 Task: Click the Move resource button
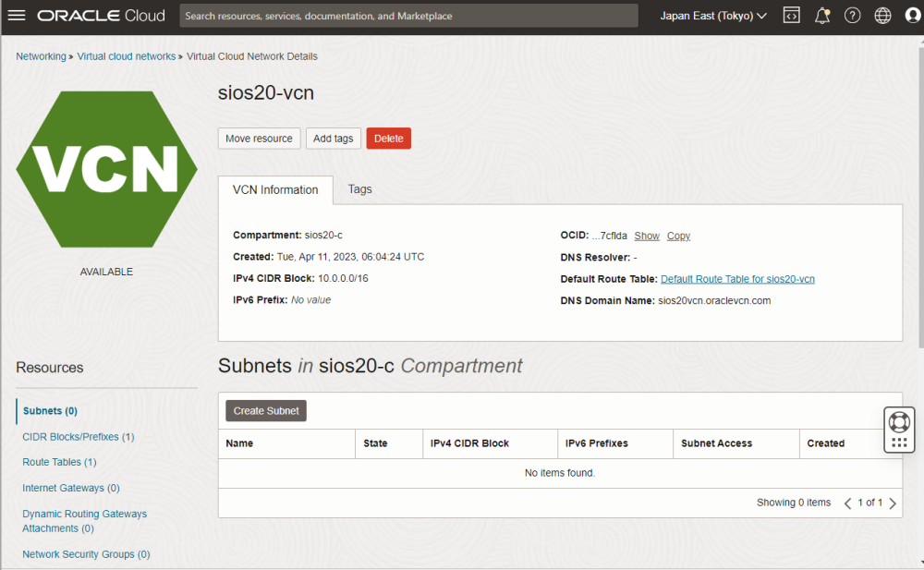[259, 139]
